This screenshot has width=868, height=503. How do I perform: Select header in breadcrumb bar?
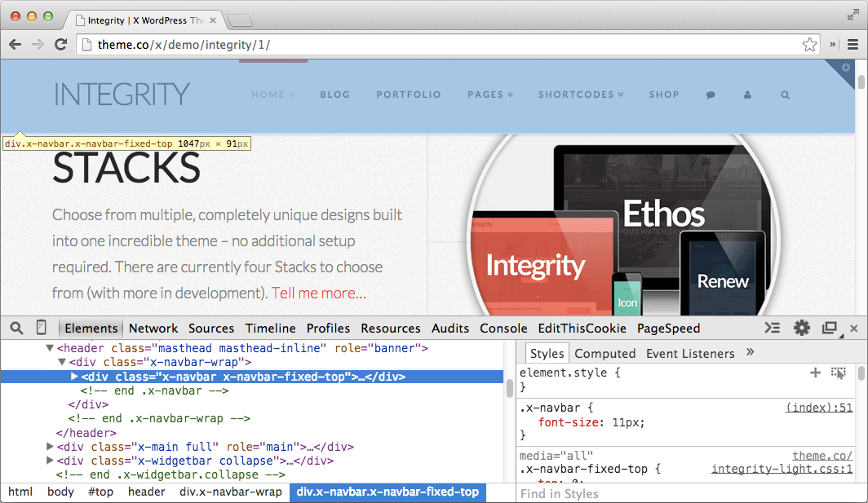point(146,492)
